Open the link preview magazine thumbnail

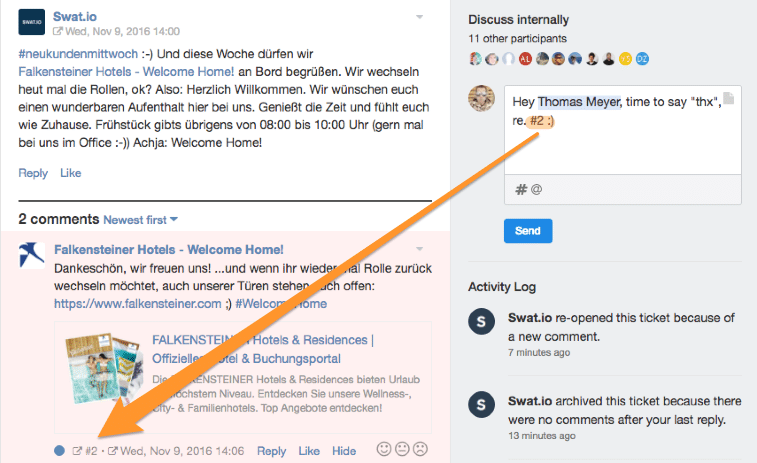click(104, 368)
